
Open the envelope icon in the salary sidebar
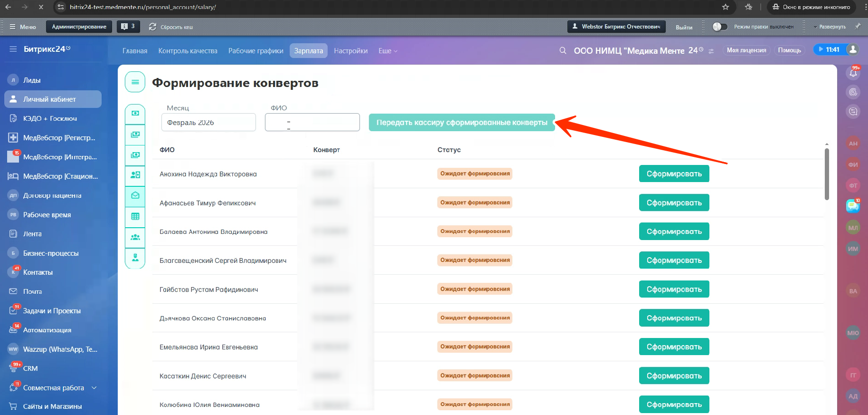[135, 195]
